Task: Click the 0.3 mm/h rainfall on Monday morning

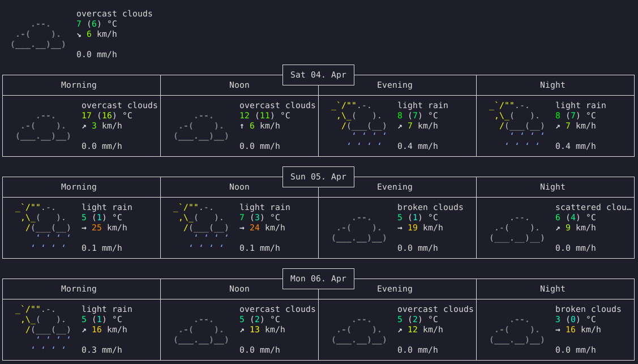Action: coord(102,350)
